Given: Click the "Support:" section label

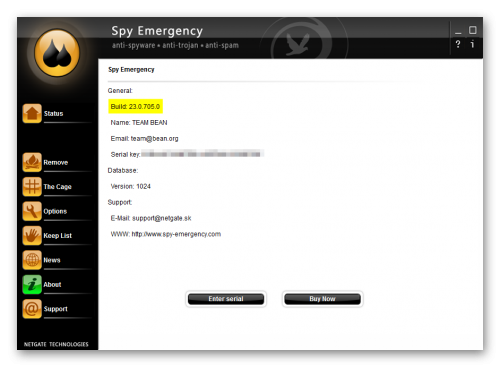Looking at the screenshot, I should pyautogui.click(x=120, y=202).
